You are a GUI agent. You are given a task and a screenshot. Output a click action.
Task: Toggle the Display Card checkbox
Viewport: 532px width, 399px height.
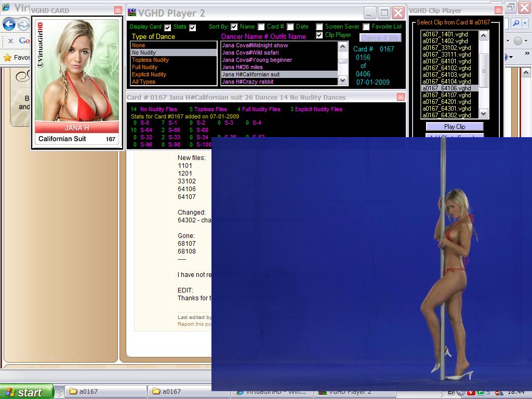[168, 28]
